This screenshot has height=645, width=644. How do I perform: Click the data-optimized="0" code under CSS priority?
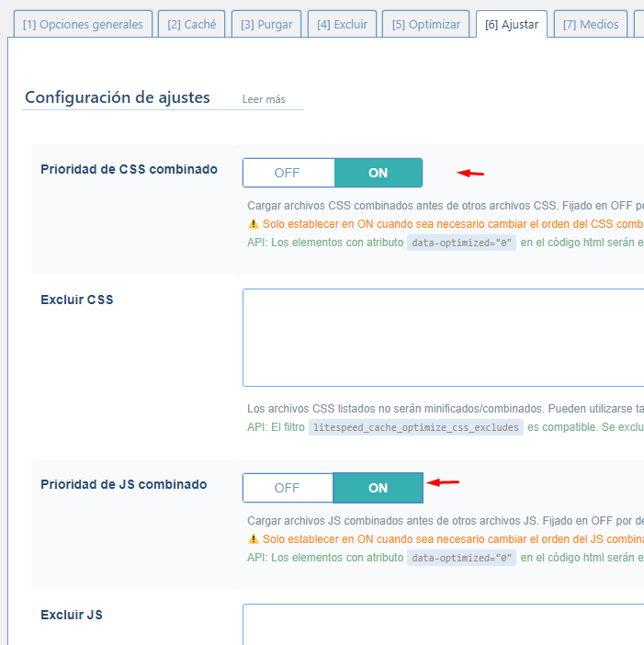[461, 243]
